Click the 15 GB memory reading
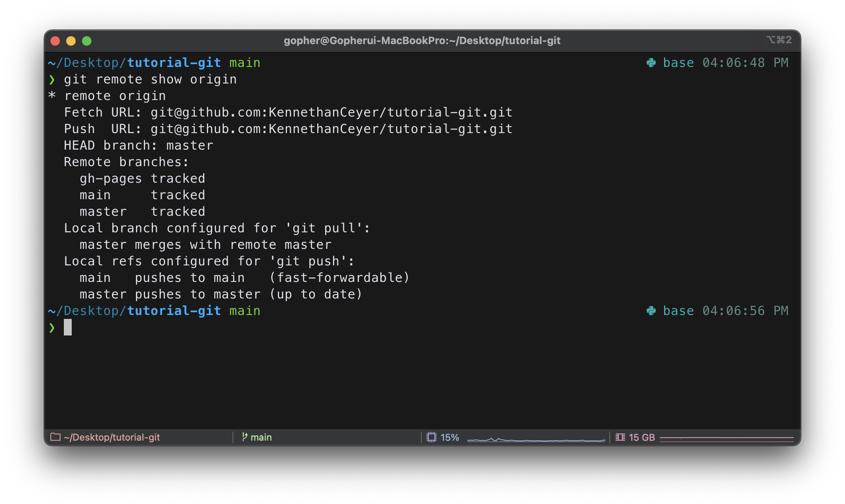Screen dimensions: 845x504 coord(642,437)
